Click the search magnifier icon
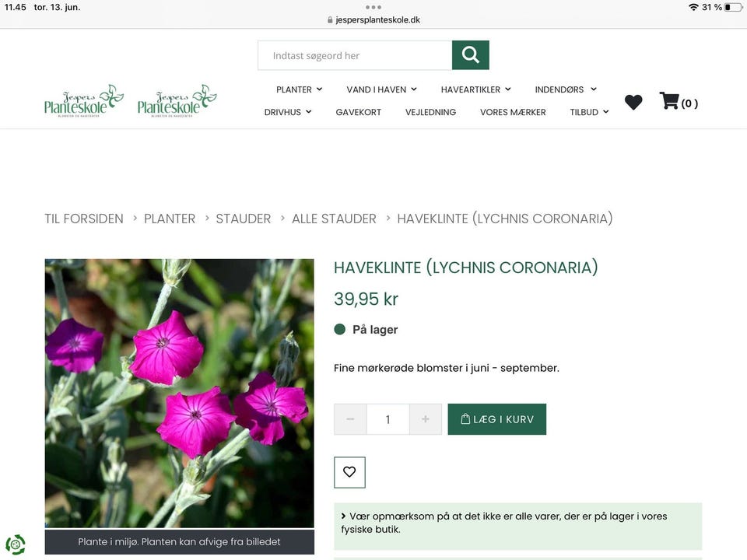 (470, 55)
